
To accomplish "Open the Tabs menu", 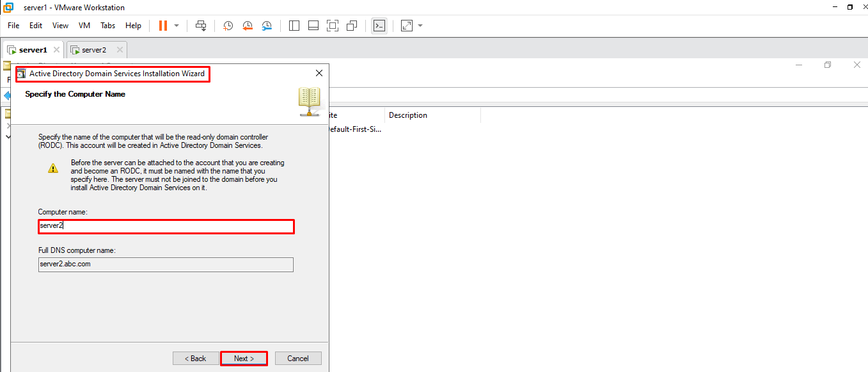I will click(x=108, y=26).
